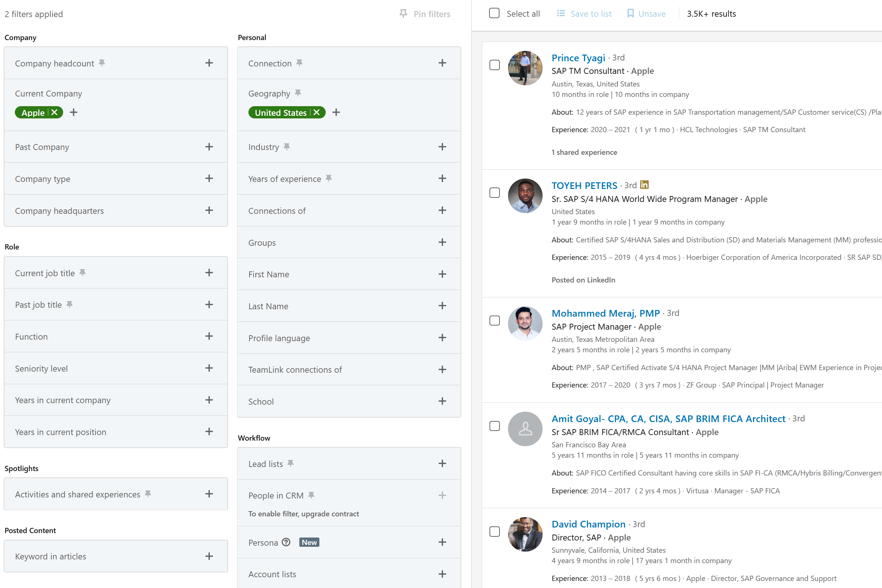Tick checkbox for Mohammed Meraj, PMP
The image size is (882, 588).
494,321
